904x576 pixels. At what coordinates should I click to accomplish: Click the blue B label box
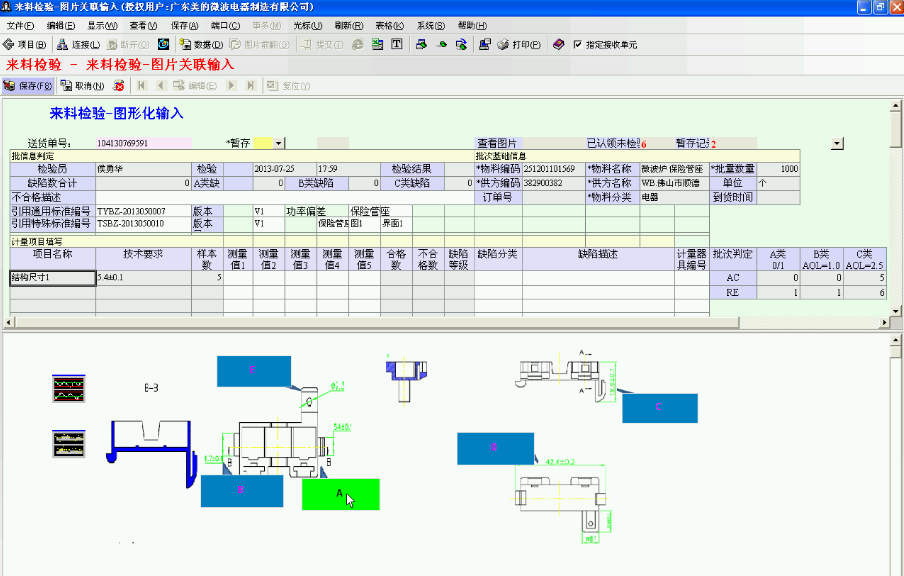240,490
